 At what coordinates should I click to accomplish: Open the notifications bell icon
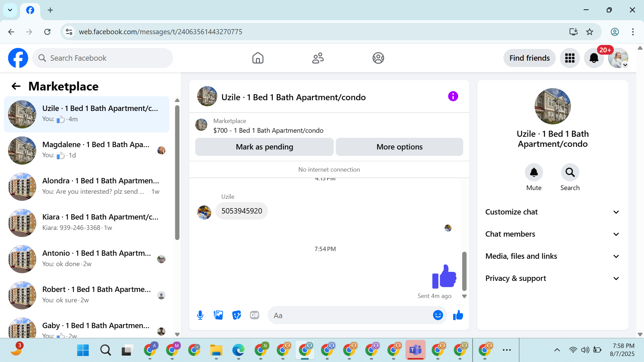click(594, 58)
